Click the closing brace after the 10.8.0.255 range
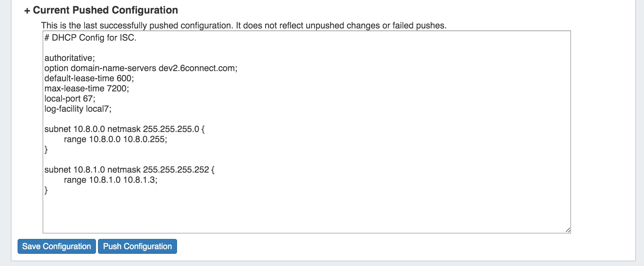 click(46, 149)
